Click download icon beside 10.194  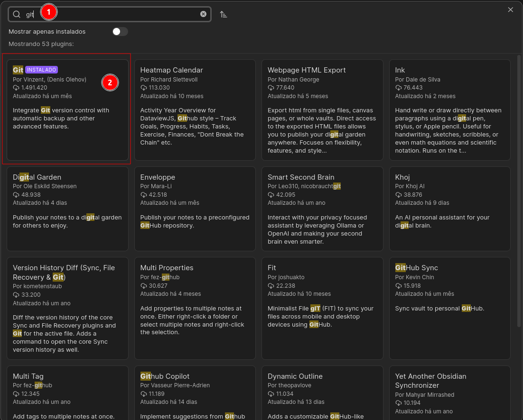[x=398, y=403]
